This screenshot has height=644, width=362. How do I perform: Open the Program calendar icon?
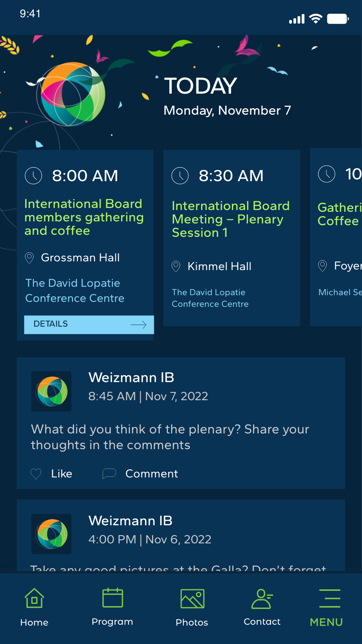(x=113, y=598)
